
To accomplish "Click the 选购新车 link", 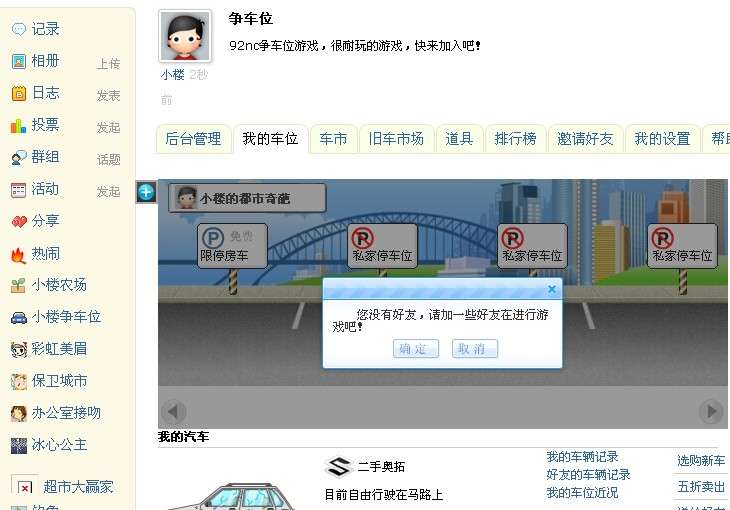I will pyautogui.click(x=701, y=461).
